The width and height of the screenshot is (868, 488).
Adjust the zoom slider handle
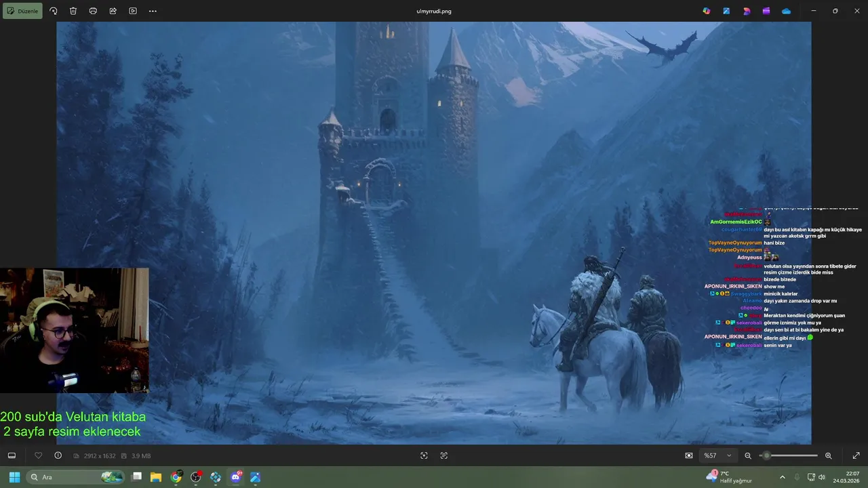tap(766, 455)
